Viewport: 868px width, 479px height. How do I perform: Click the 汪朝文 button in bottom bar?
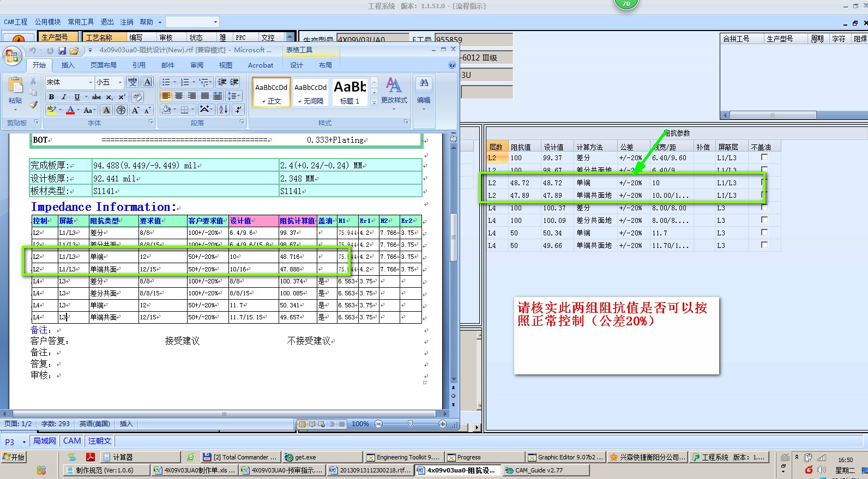[100, 441]
